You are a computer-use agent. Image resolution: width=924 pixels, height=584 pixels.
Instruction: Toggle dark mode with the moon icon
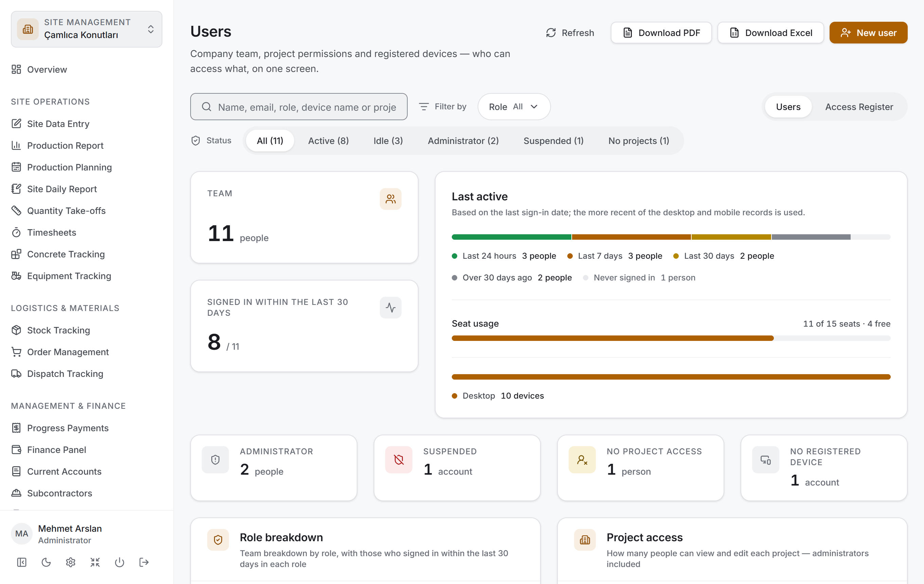click(46, 562)
